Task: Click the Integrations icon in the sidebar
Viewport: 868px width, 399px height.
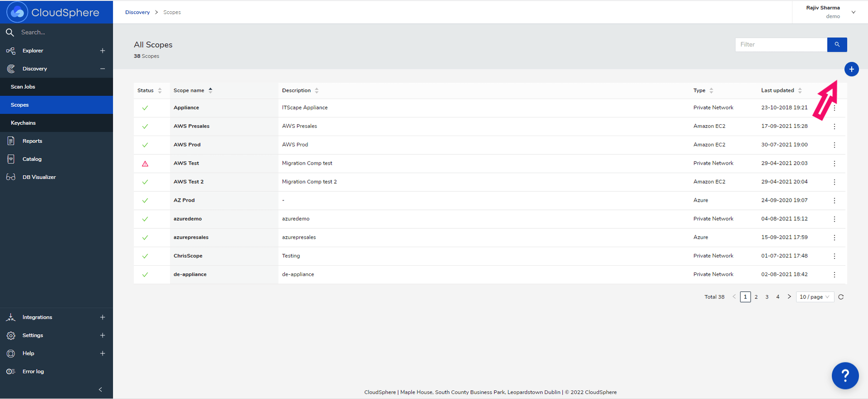Action: pos(11,317)
